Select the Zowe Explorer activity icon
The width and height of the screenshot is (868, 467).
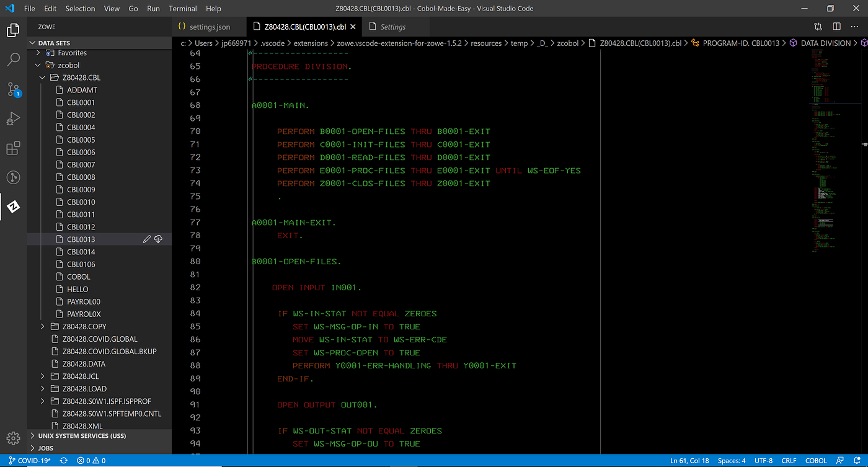tap(13, 207)
